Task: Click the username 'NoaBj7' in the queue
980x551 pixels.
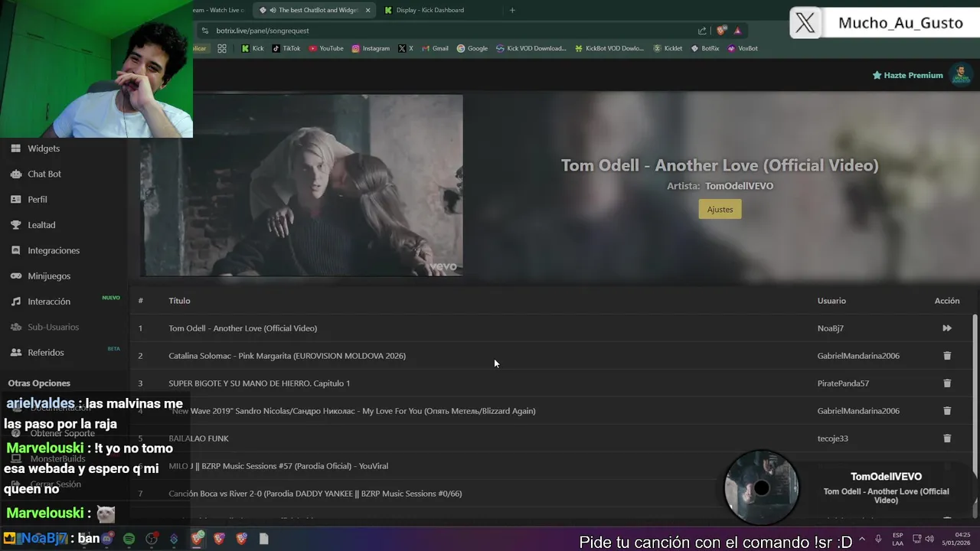Action: 830,328
